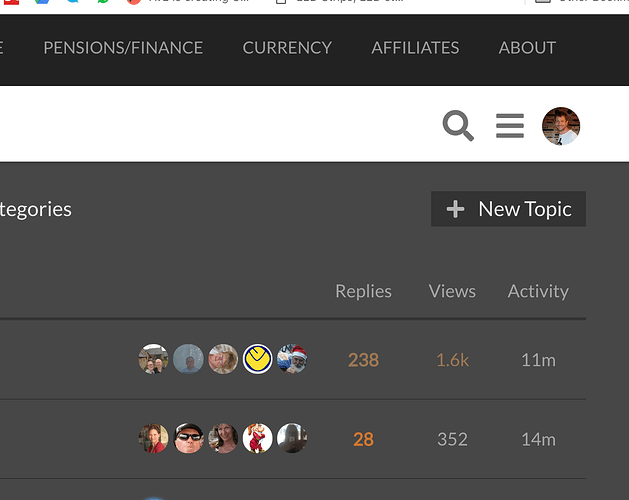This screenshot has height=500, width=629.
Task: Sort topics by Activity column
Action: [x=538, y=292]
